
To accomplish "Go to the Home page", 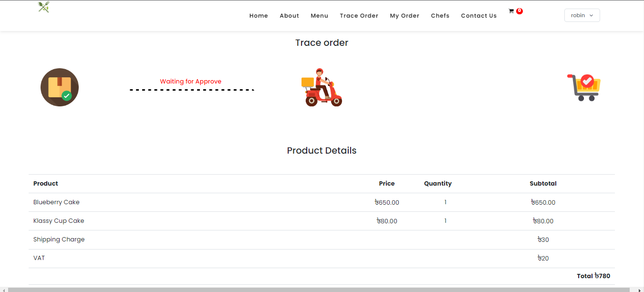I will pyautogui.click(x=259, y=16).
